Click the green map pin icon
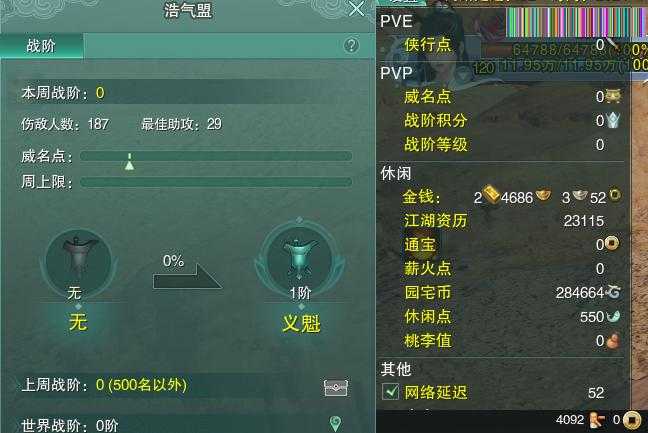 [x=335, y=423]
